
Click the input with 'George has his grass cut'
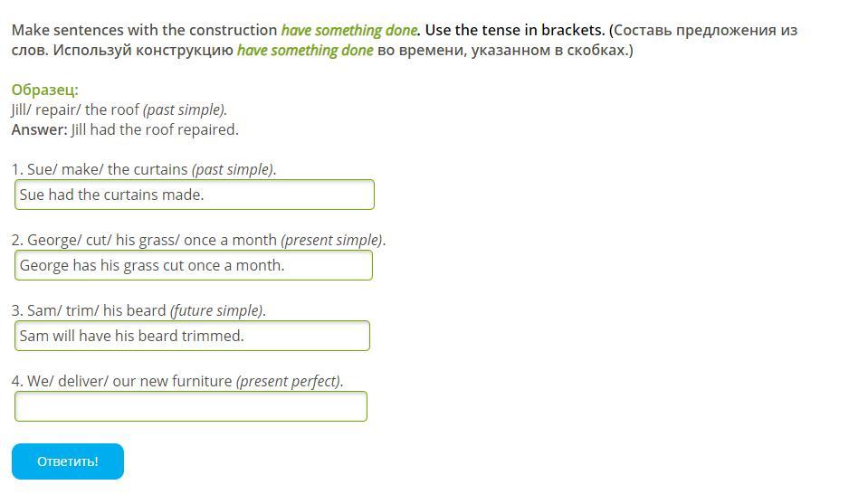pyautogui.click(x=194, y=265)
